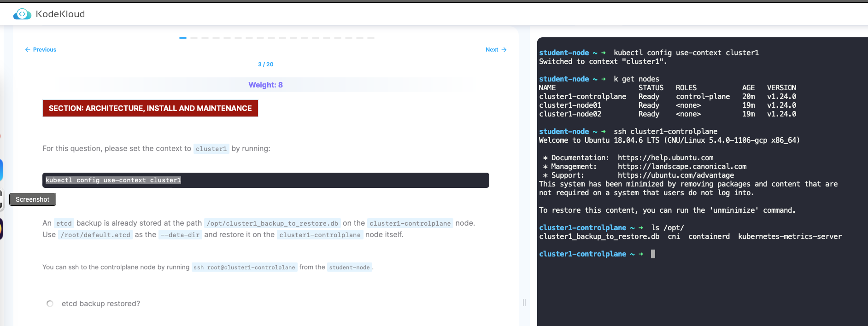This screenshot has width=868, height=326.
Task: Click the highlighted first progress segment
Action: click(x=183, y=38)
